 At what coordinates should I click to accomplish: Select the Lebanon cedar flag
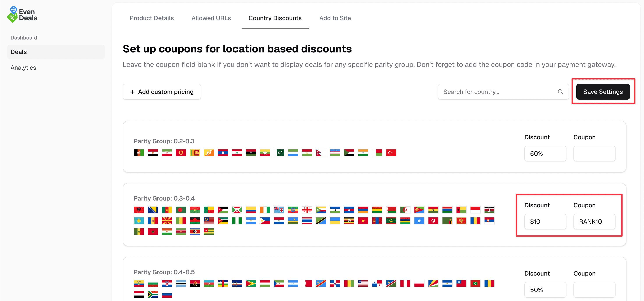(x=237, y=152)
